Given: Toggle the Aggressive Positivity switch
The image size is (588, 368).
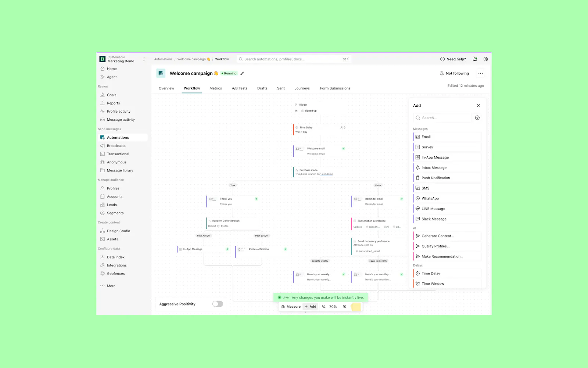Looking at the screenshot, I should pos(218,304).
